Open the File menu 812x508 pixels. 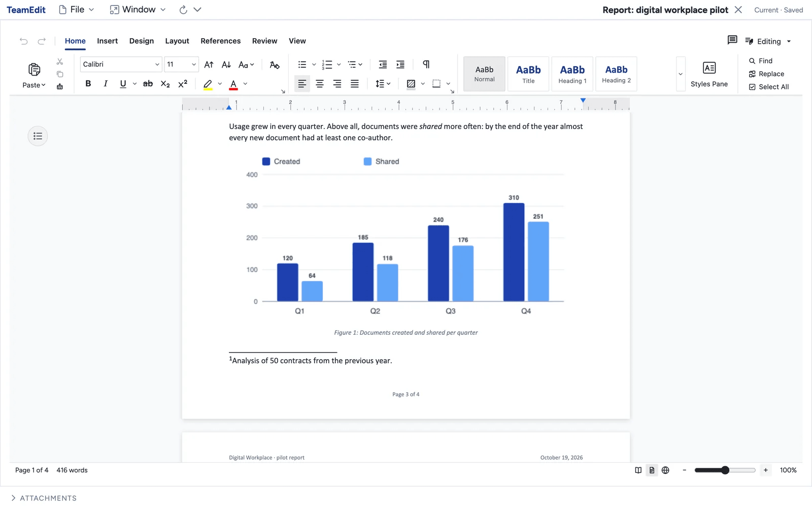point(77,10)
